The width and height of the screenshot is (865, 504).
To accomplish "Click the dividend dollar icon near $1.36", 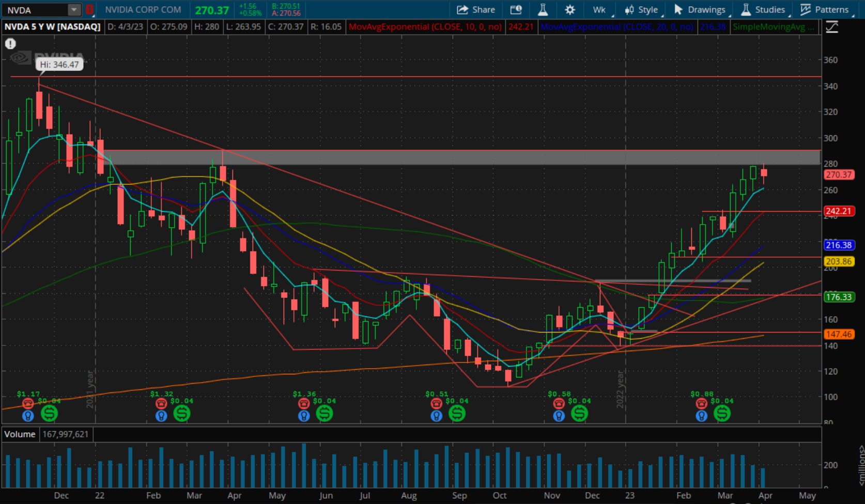I will pyautogui.click(x=325, y=413).
